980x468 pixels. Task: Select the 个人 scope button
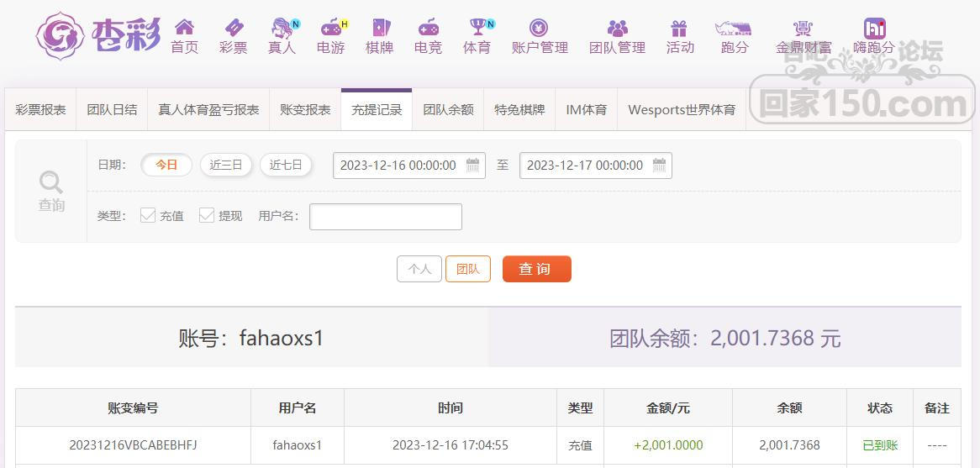(x=419, y=269)
